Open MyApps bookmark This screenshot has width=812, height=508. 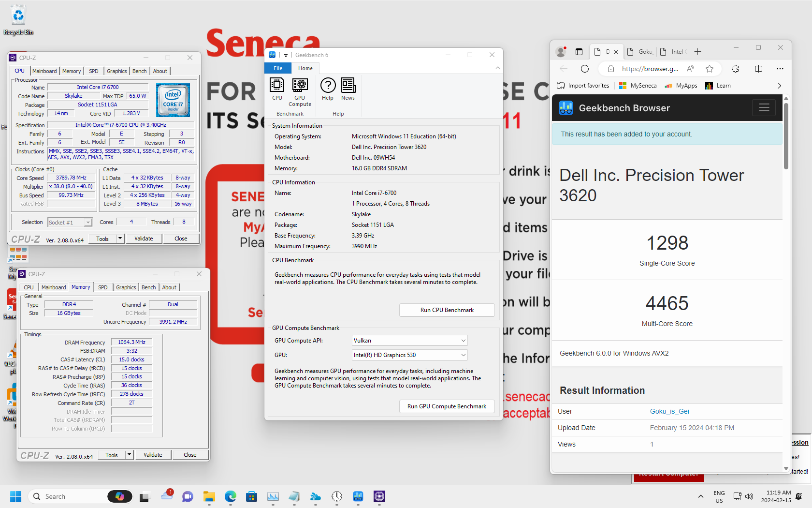coord(681,86)
